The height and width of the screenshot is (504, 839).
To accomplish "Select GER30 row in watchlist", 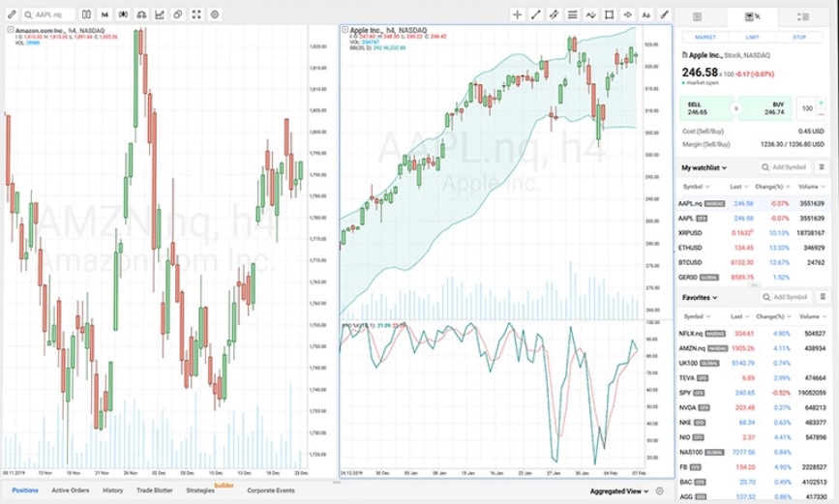I will pos(752,277).
